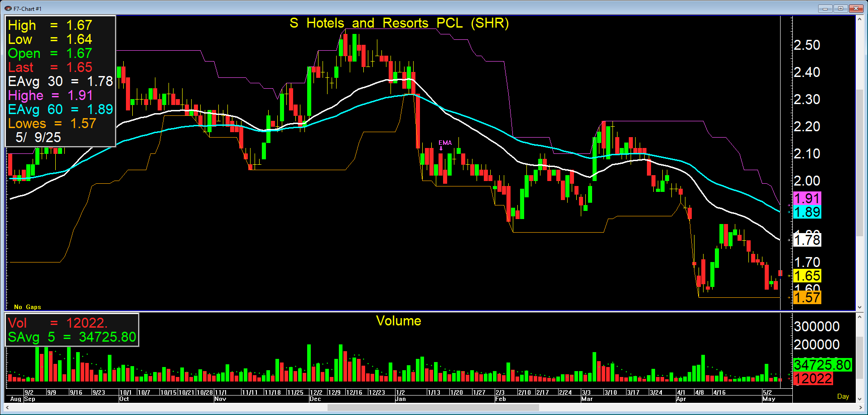Screen dimensions: 868x415
Task: Click the 'Oct' month label on time axis
Action: [124, 399]
